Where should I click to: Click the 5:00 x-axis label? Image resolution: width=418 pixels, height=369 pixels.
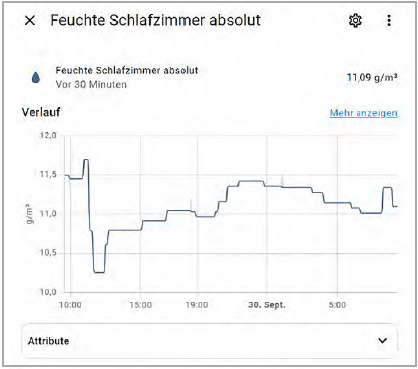pyautogui.click(x=337, y=305)
